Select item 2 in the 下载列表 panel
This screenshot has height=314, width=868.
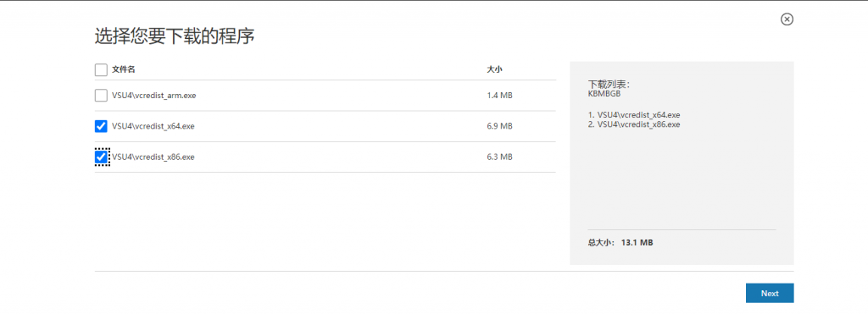[x=634, y=124]
